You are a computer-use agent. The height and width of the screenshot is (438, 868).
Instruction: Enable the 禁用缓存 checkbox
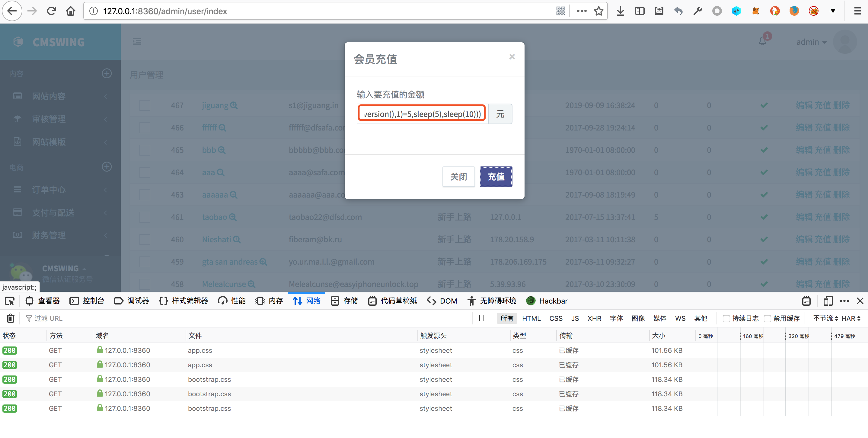pos(767,319)
